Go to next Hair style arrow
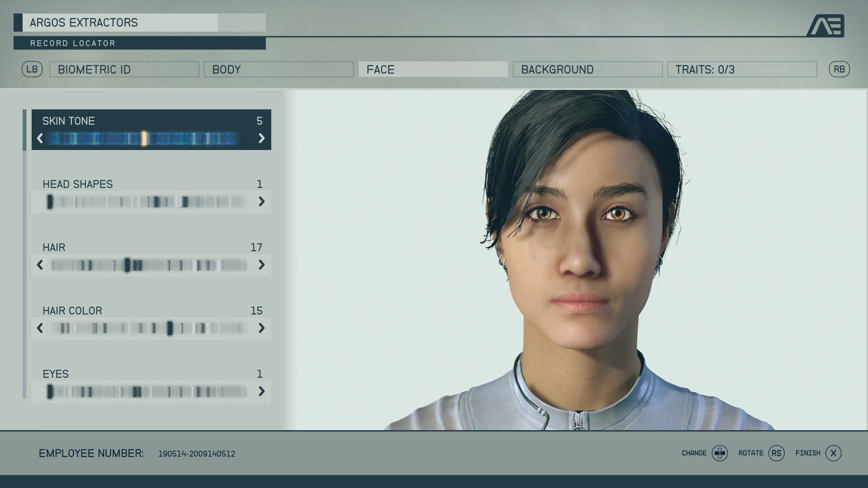 click(261, 265)
